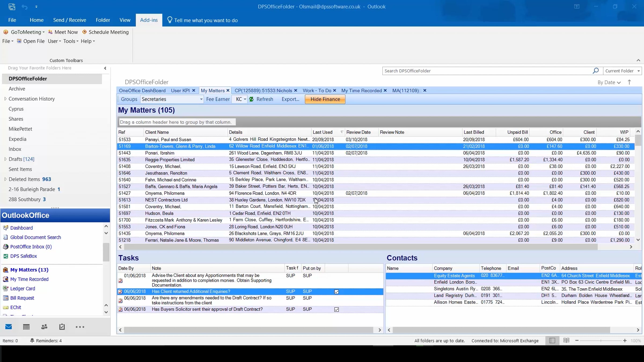Switch to the Work - To Do tab
Image resolution: width=644 pixels, height=362 pixels.
[317, 91]
